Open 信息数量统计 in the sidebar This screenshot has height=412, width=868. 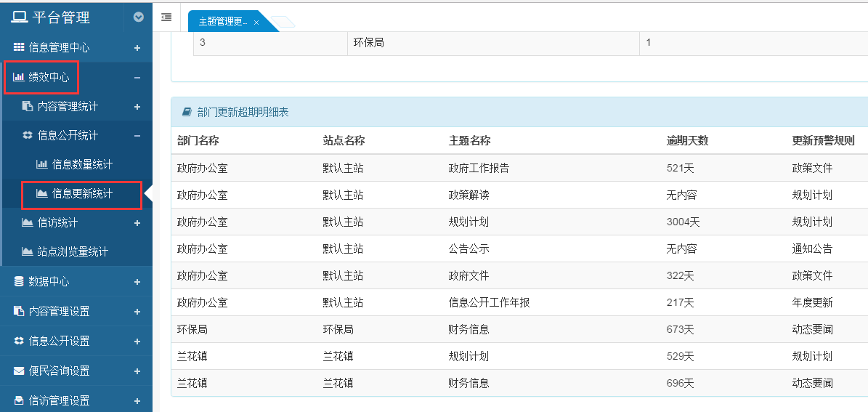click(x=82, y=164)
